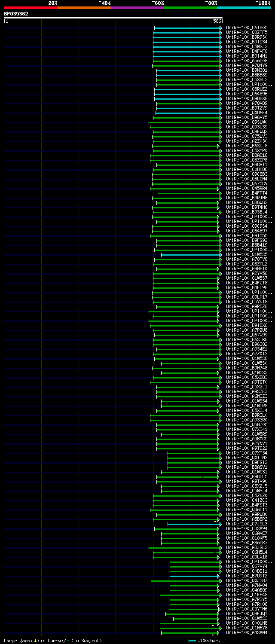
Task: Open hit UniRef100_A5B8P2
Action: pyautogui.click(x=247, y=519)
